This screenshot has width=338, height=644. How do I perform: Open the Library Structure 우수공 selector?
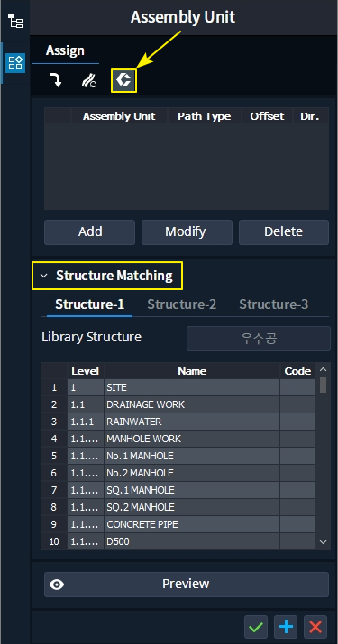tap(259, 339)
